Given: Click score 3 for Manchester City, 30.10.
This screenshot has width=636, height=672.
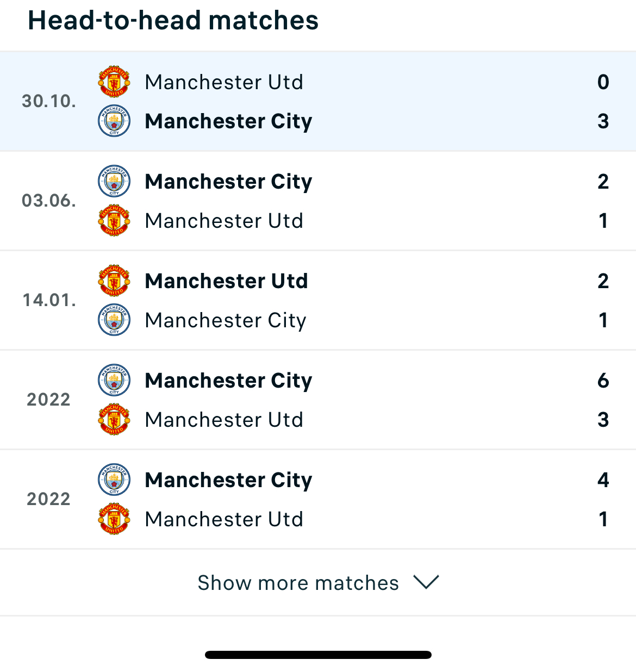Looking at the screenshot, I should 603,121.
